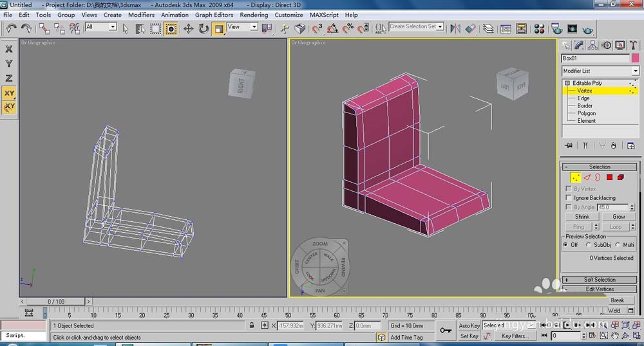Click the Box01 object color swatch
The width and height of the screenshot is (644, 346).
pyautogui.click(x=635, y=58)
